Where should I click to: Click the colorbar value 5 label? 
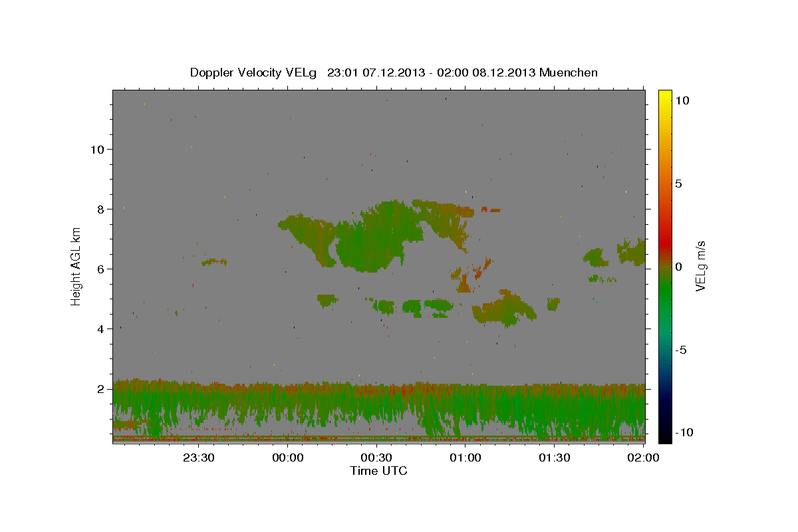[678, 184]
